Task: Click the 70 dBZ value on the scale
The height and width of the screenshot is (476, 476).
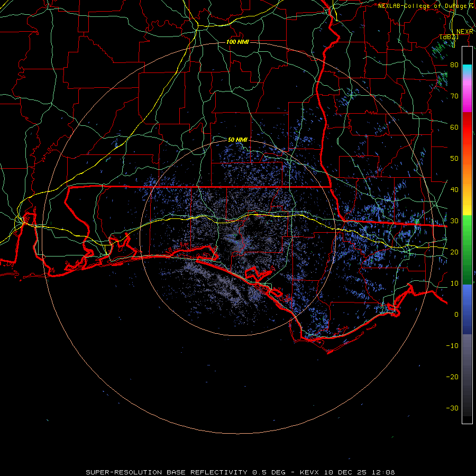Action: 454,96
